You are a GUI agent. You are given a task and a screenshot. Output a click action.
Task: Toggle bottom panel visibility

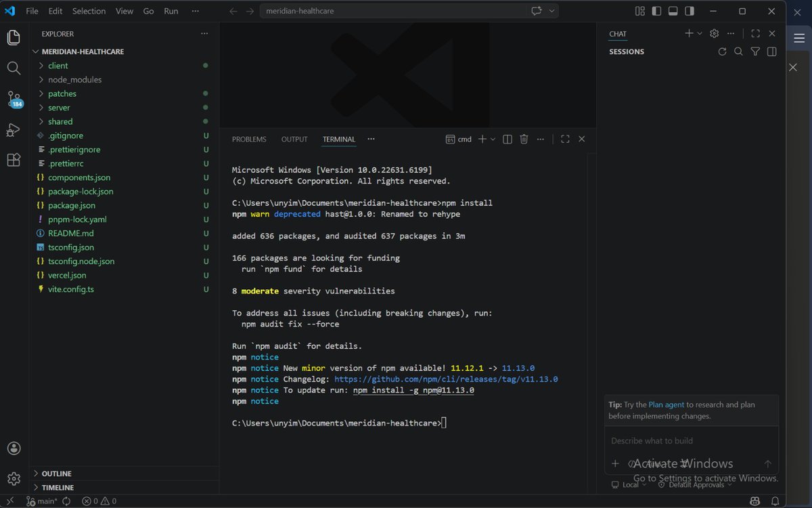click(x=673, y=11)
